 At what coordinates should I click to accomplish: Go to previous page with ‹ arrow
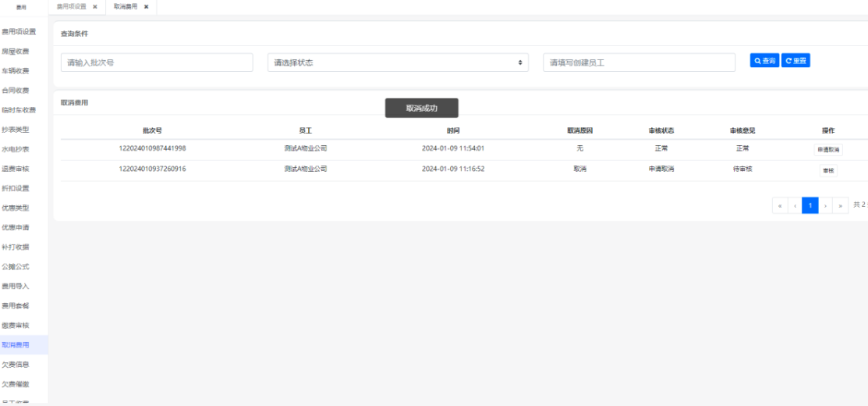click(795, 205)
